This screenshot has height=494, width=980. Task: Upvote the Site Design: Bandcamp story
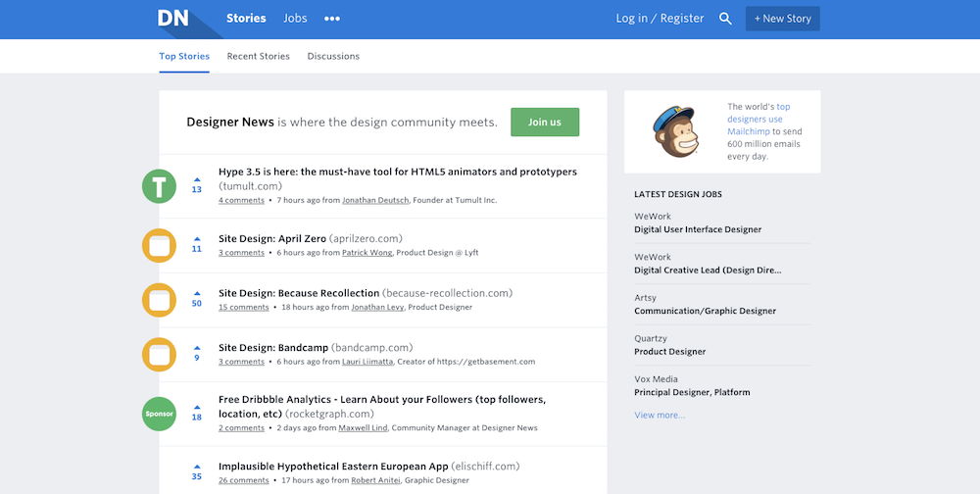(x=197, y=348)
